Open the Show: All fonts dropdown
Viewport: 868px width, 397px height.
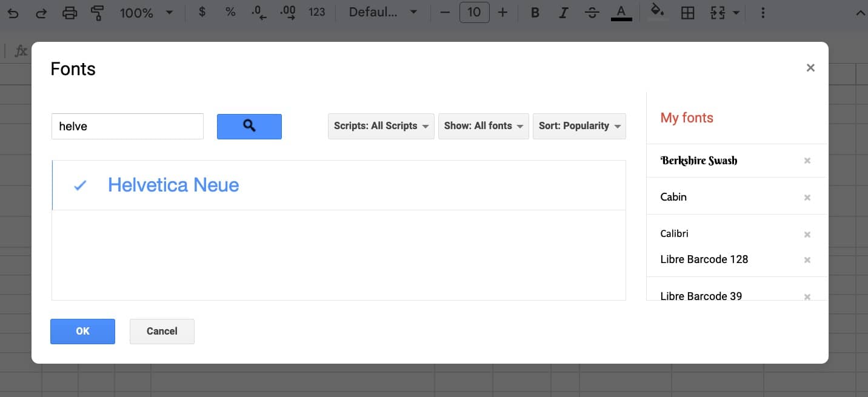(483, 126)
